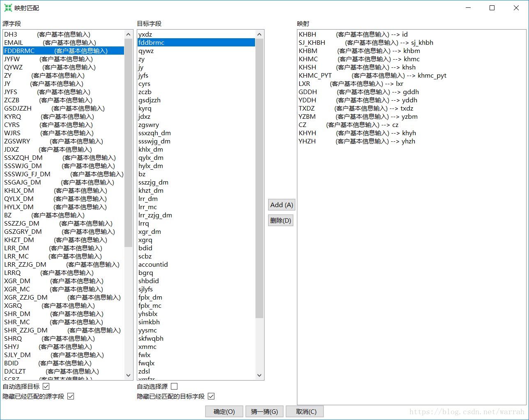Confirm with the 确定(O) button

(224, 411)
